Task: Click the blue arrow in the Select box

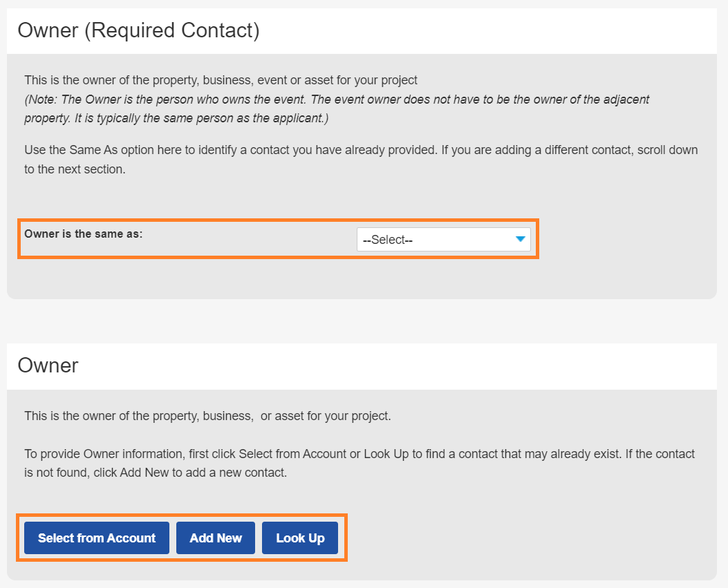Action: 521,239
